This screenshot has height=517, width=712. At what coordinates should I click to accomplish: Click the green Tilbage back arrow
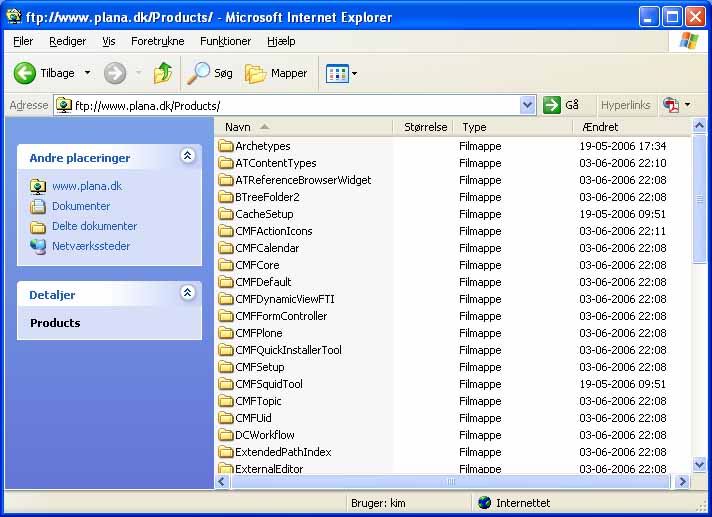coord(25,73)
